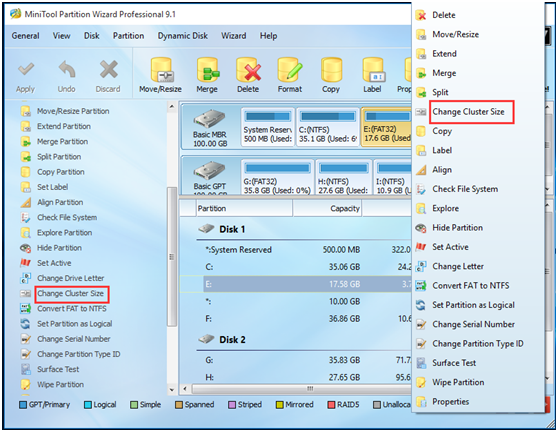Open the Wizard menu
Viewport: 558px width, 432px height.
tap(233, 36)
